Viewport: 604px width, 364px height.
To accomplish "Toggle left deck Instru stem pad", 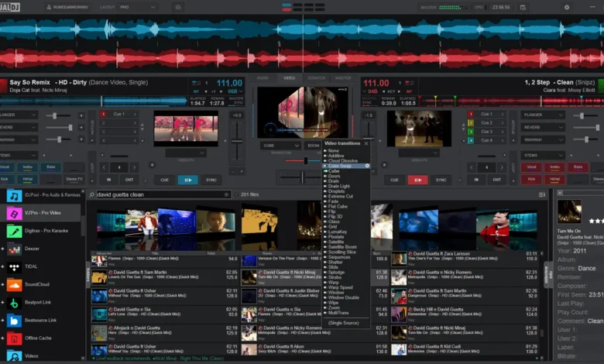I will [x=28, y=167].
